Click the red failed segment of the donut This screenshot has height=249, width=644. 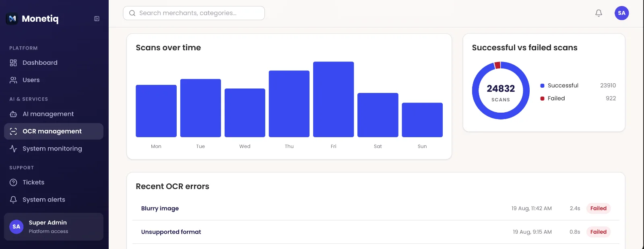click(x=497, y=65)
